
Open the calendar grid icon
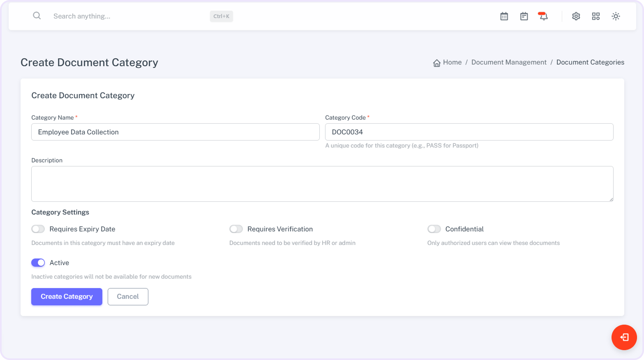[504, 16]
